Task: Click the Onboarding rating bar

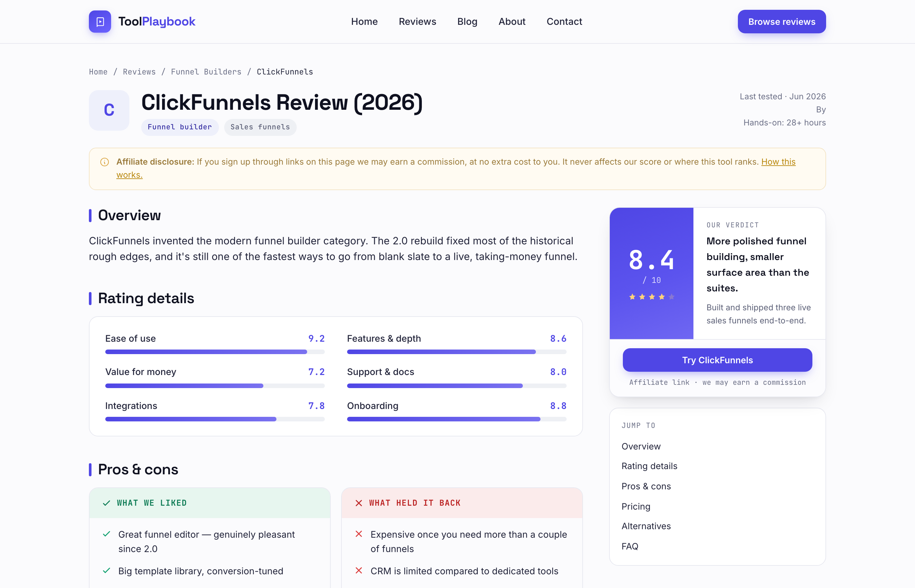Action: tap(456, 419)
